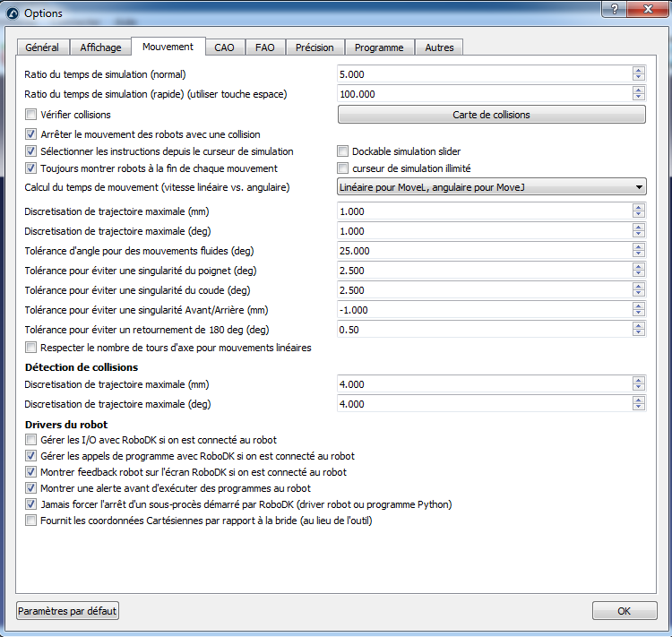The image size is (672, 637).
Task: Enable the Vérifier collisions checkbox
Action: pyautogui.click(x=30, y=115)
